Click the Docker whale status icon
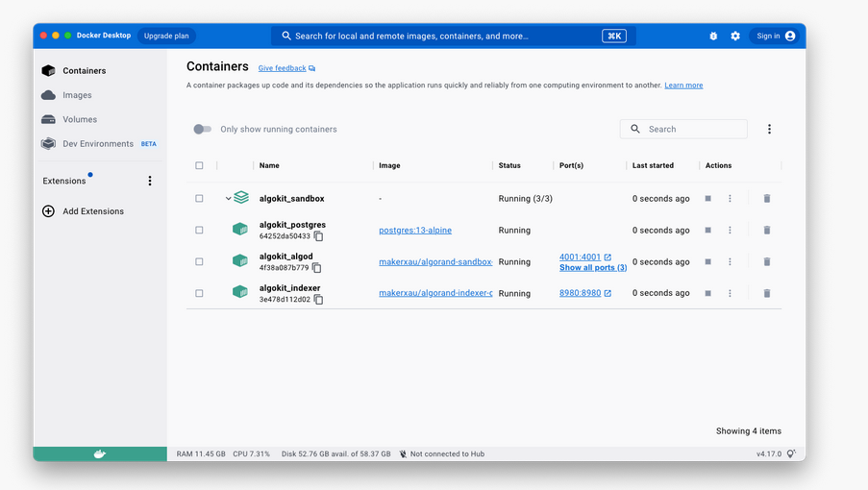Image resolution: width=868 pixels, height=490 pixels. pos(100,454)
